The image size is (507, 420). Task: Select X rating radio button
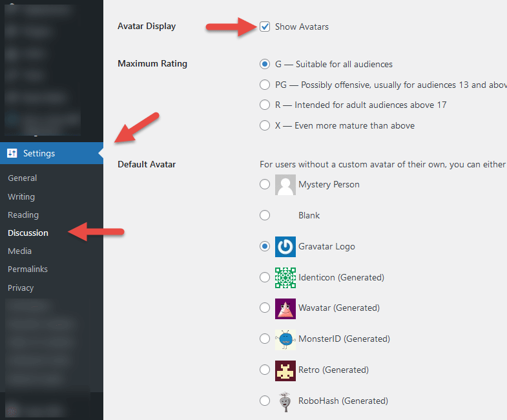coord(265,125)
